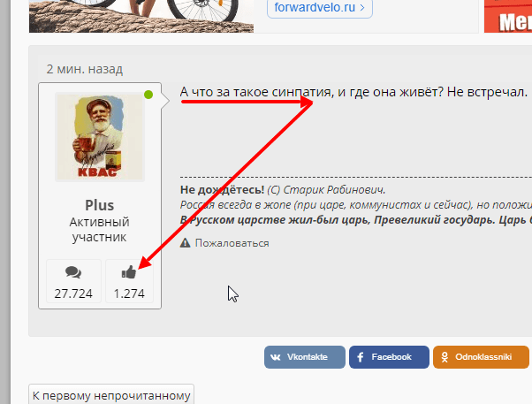Click the bicycle advertisement image
The image size is (532, 404).
[141, 16]
